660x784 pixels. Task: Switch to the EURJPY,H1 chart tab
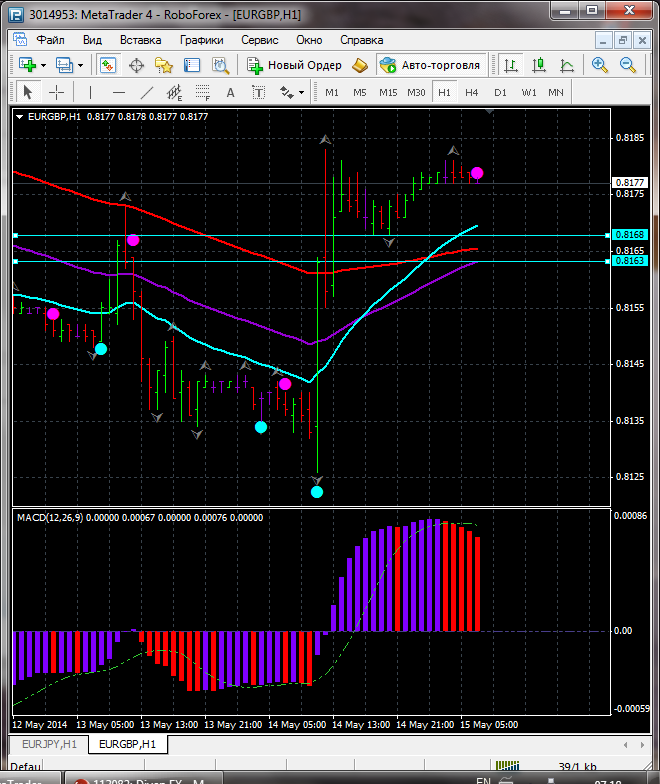(x=49, y=744)
